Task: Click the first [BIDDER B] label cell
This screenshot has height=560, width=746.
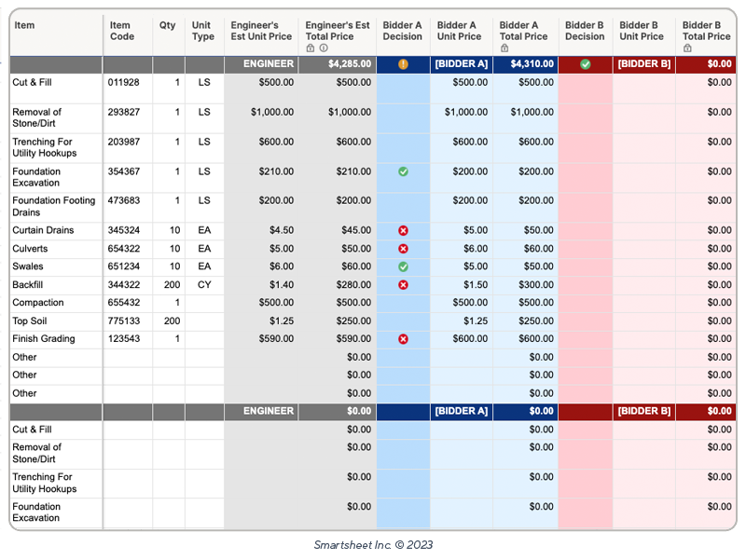Action: click(x=644, y=64)
